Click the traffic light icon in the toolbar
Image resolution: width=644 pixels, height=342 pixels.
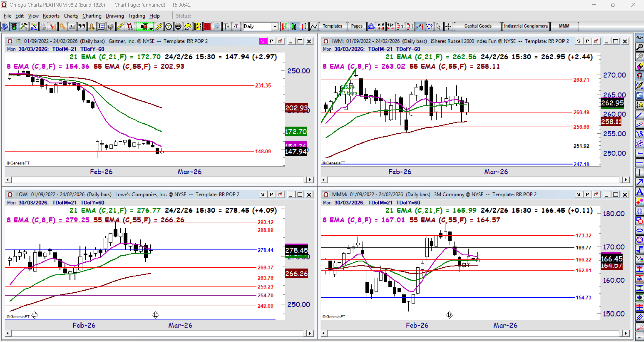click(14, 26)
